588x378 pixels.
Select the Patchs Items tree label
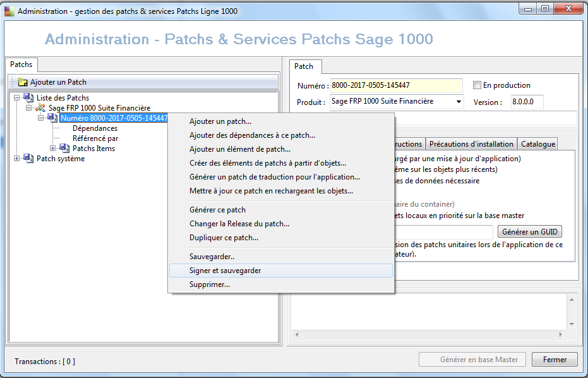pos(93,149)
